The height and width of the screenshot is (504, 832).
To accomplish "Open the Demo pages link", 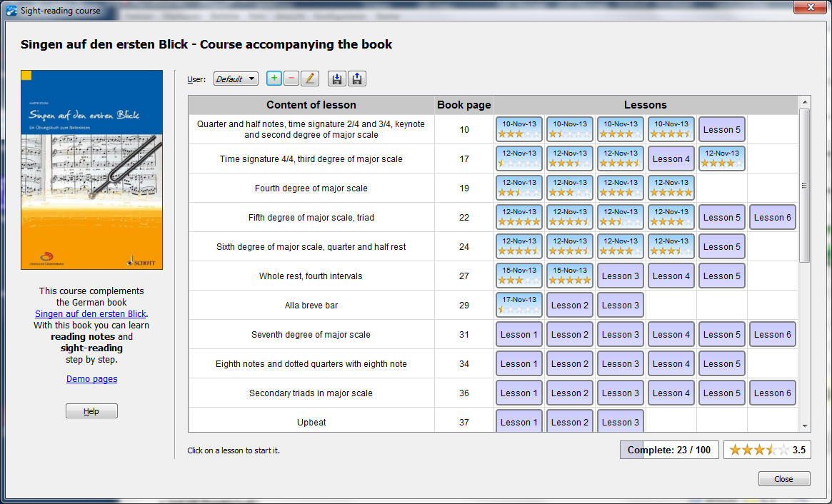I will 92,379.
